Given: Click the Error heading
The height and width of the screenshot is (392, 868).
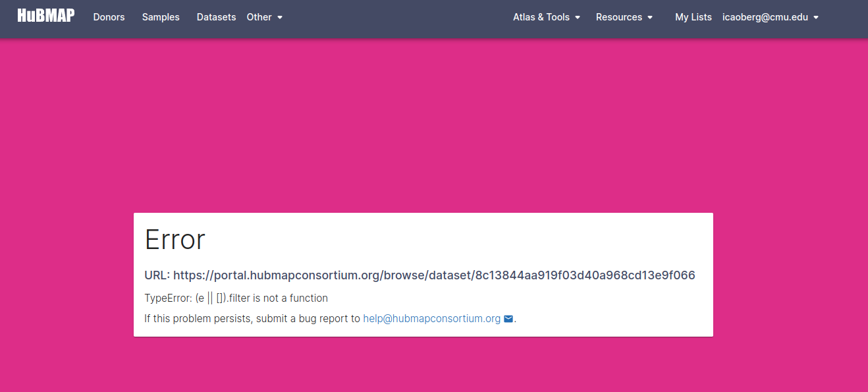Looking at the screenshot, I should click(175, 239).
